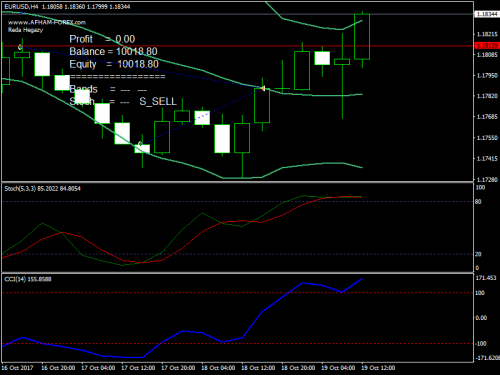Click the latest tall bullish candle
The image size is (500, 375).
click(x=362, y=37)
